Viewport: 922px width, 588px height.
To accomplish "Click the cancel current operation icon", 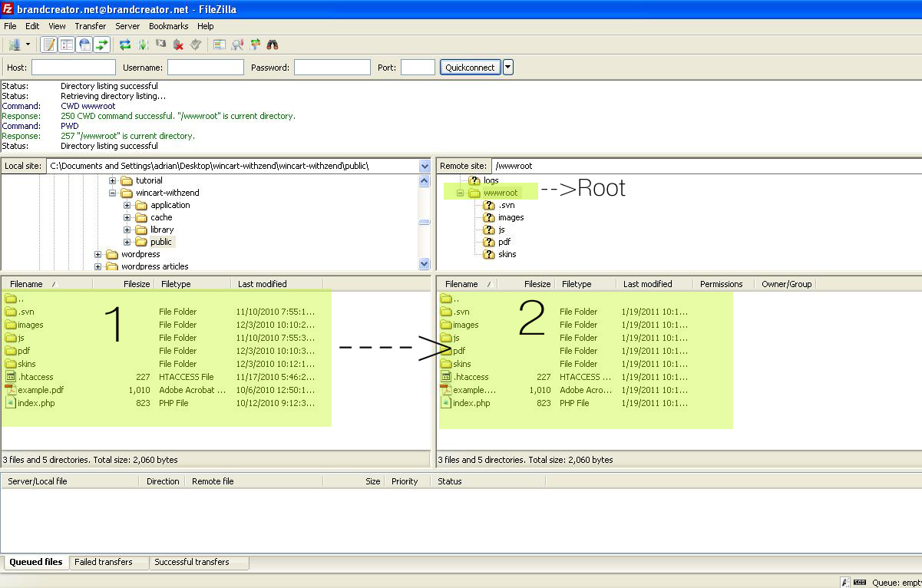I will click(160, 45).
